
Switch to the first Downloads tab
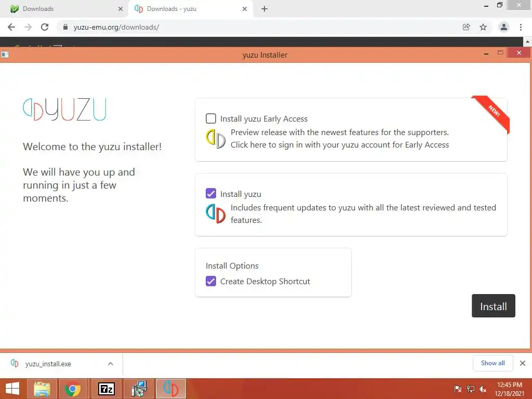click(64, 9)
